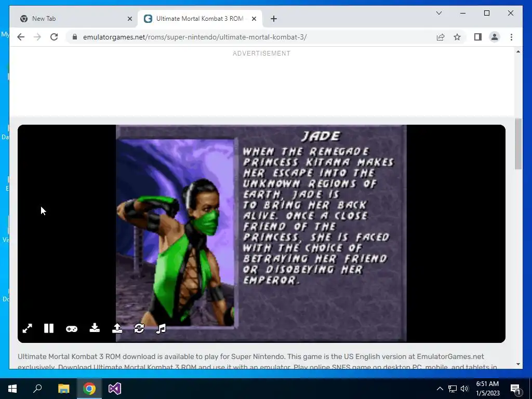
Task: Launch Visual Studio from the taskbar
Action: pos(115,389)
